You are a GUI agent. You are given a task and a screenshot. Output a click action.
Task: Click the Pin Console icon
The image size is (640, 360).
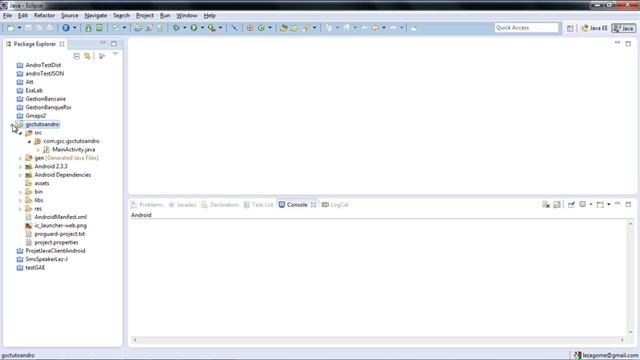click(571, 204)
